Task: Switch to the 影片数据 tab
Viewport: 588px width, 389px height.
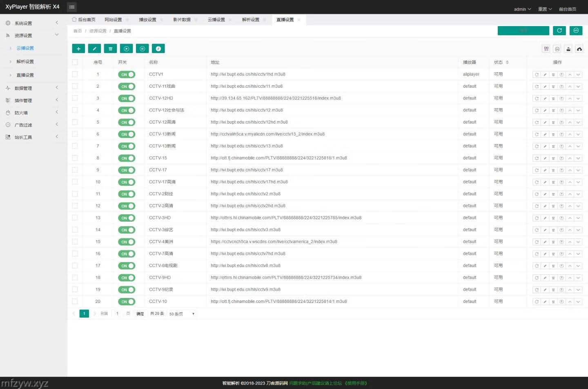Action: click(x=182, y=20)
